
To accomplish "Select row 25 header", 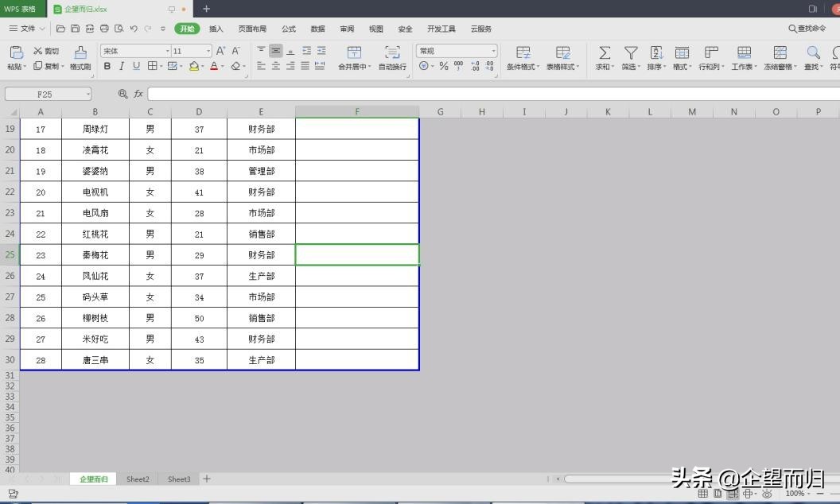I will tap(10, 254).
